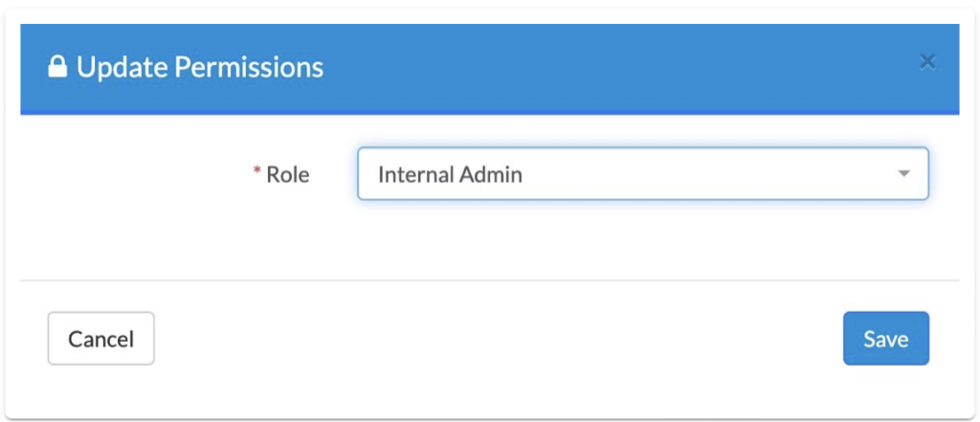Focus the Role combo box input
This screenshot has height=422, width=980.
643,174
